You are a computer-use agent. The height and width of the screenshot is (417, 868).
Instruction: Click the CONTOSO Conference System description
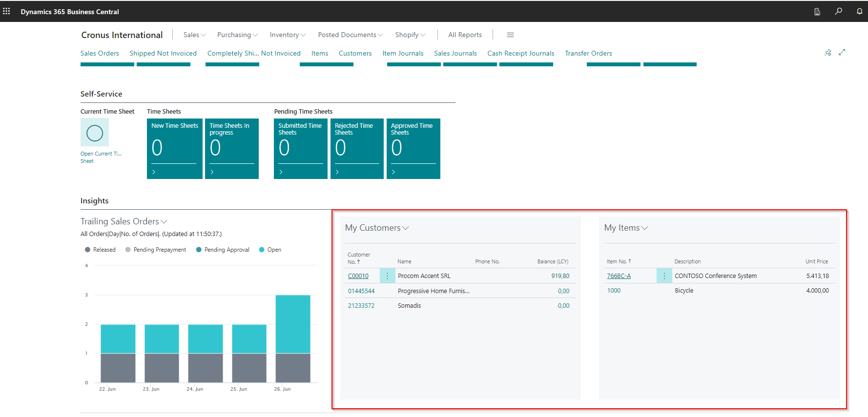pyautogui.click(x=716, y=276)
